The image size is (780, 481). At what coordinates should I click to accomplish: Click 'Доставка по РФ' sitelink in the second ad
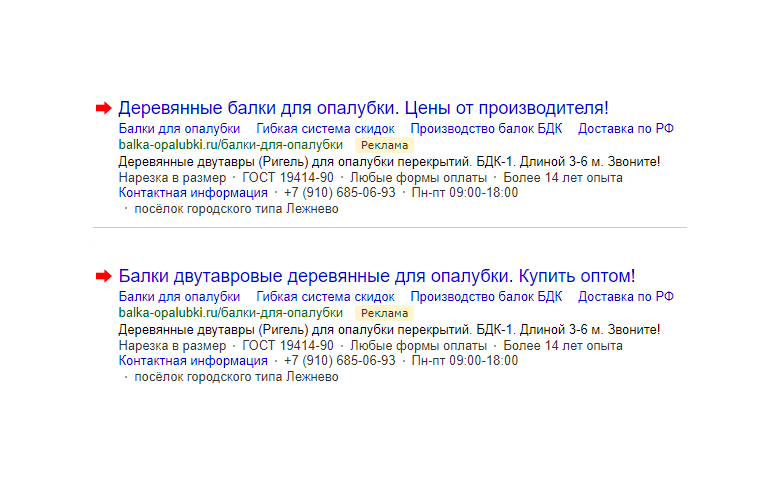point(626,297)
